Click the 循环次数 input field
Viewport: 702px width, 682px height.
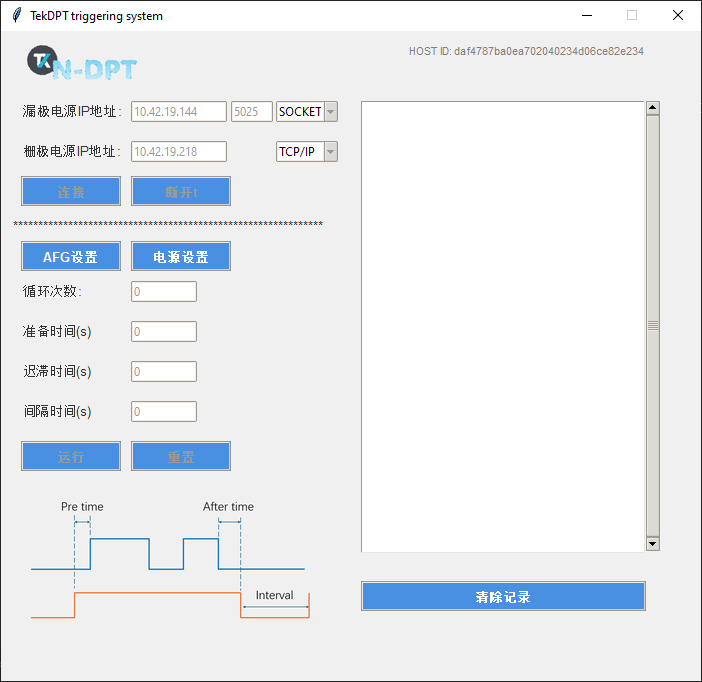[164, 292]
